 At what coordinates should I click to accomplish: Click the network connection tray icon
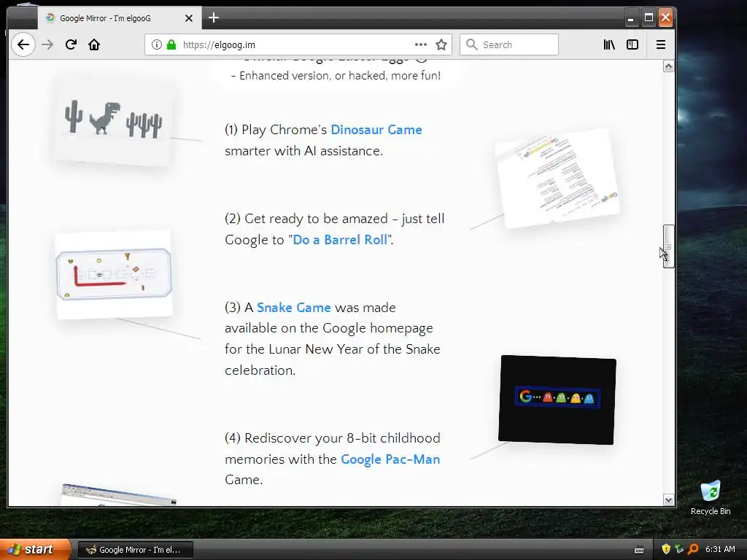pyautogui.click(x=679, y=549)
